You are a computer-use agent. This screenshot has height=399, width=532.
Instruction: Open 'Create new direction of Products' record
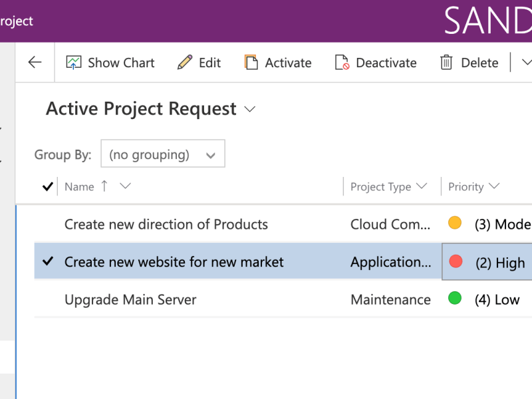click(x=166, y=224)
